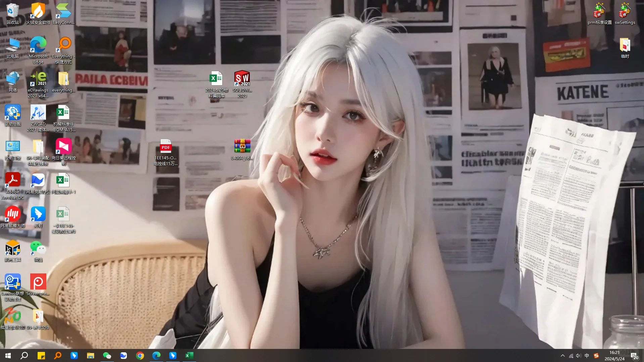Open the eDrawings 2021 x64 desktop icon
The width and height of the screenshot is (644, 362).
(38, 84)
